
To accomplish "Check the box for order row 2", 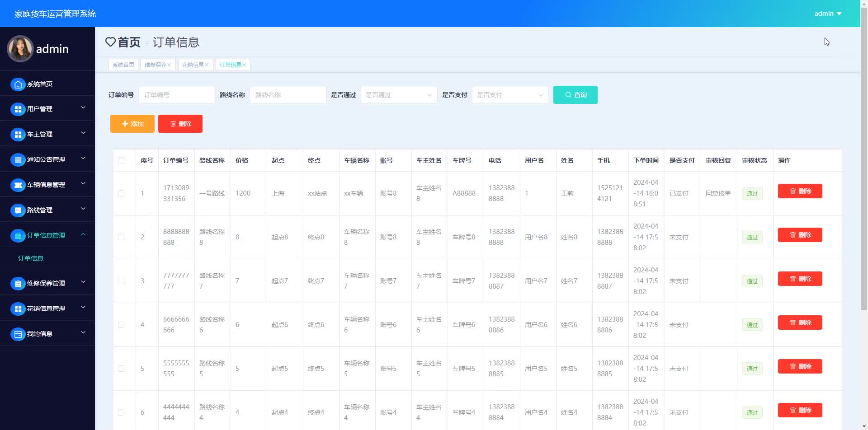I will coord(121,237).
